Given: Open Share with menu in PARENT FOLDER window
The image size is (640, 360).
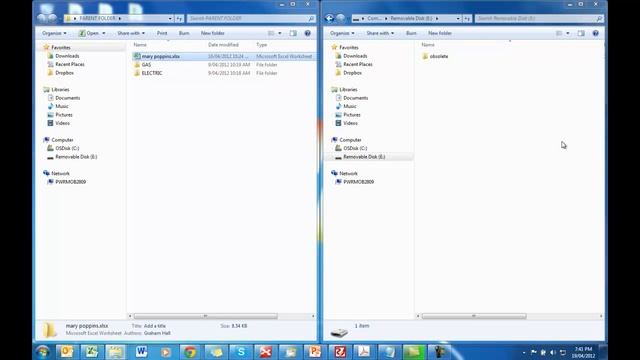Looking at the screenshot, I should (x=131, y=33).
